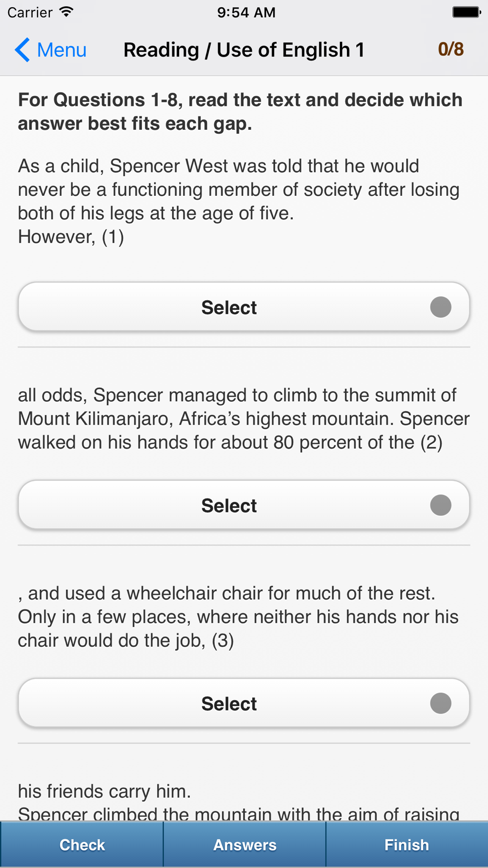Open the Select dropdown for gap 1
The height and width of the screenshot is (868, 488).
[244, 307]
